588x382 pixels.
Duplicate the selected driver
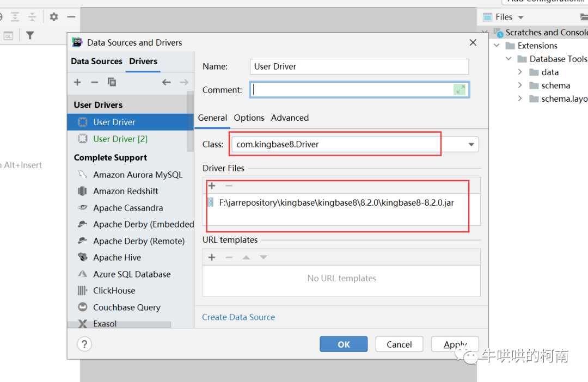[112, 82]
